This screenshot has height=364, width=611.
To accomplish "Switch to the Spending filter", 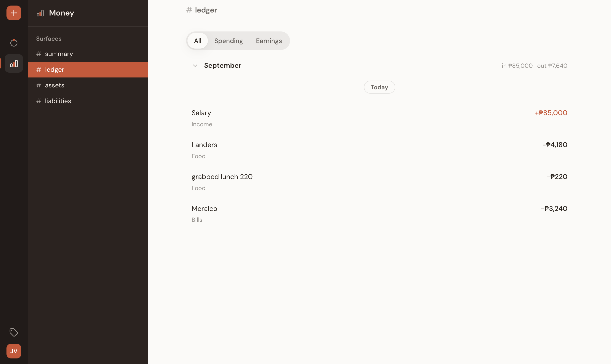I will coord(228,41).
